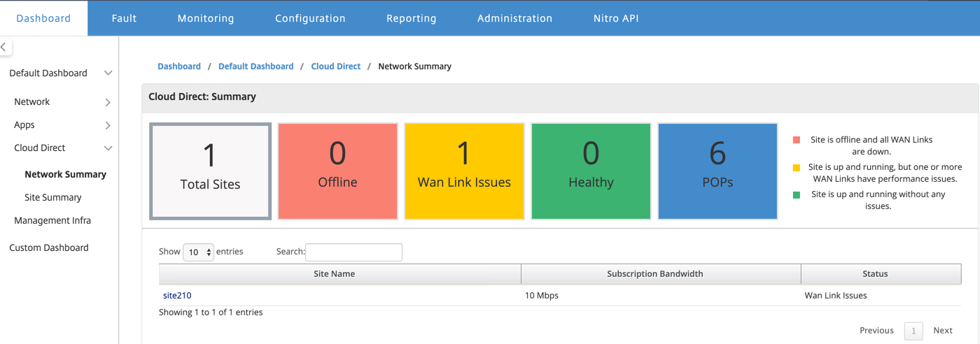
Task: Select the yellow Wan Link Issues tile
Action: 464,171
